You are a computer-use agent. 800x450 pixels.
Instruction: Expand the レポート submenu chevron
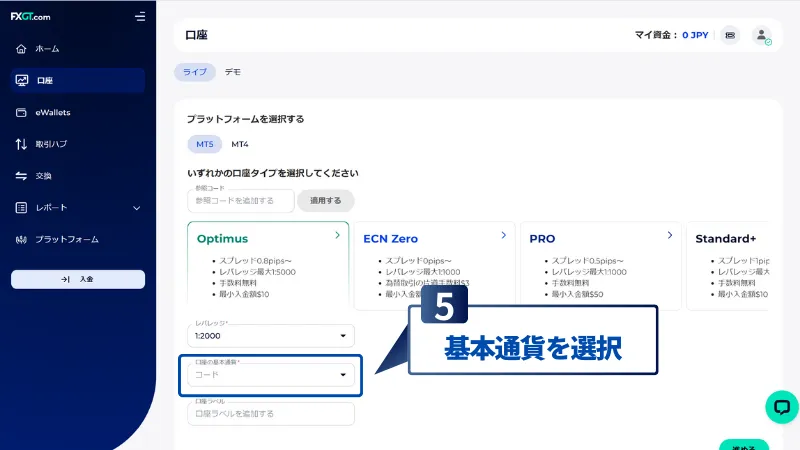(137, 208)
